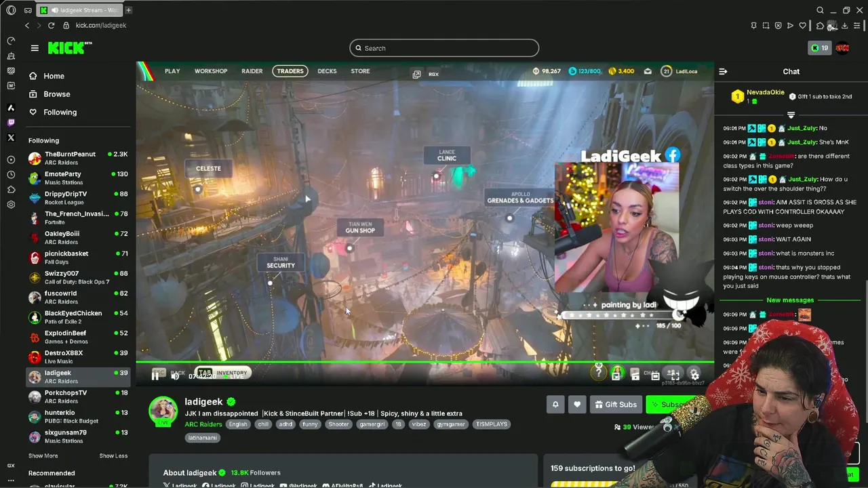
Task: Click the browser search magnifier icon
Action: 820,10
